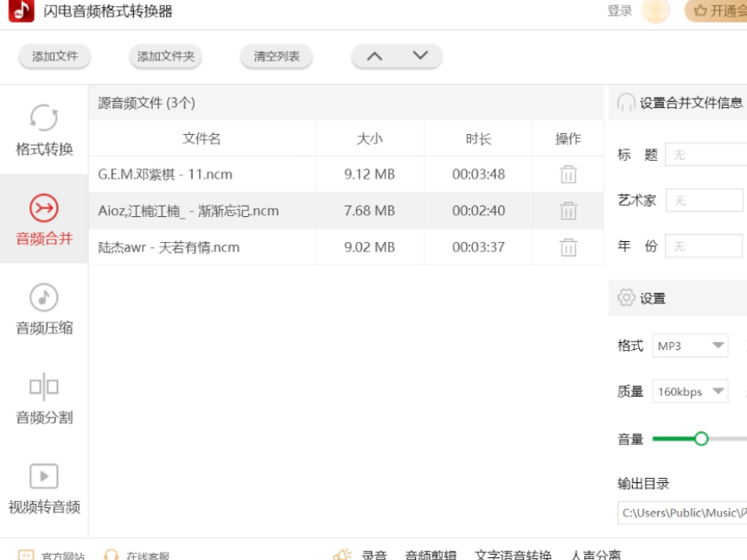
Task: Click the 文件名 column header
Action: 201,138
